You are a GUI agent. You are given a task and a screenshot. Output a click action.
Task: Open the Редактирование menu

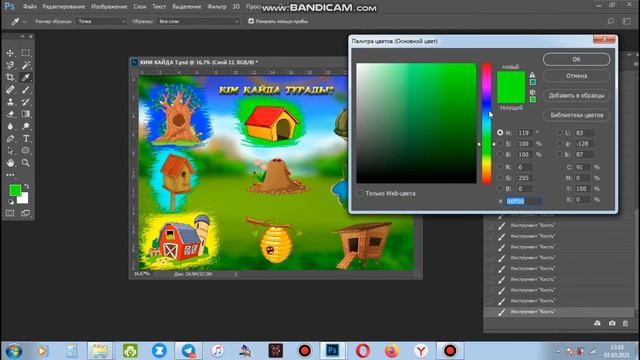tap(64, 7)
